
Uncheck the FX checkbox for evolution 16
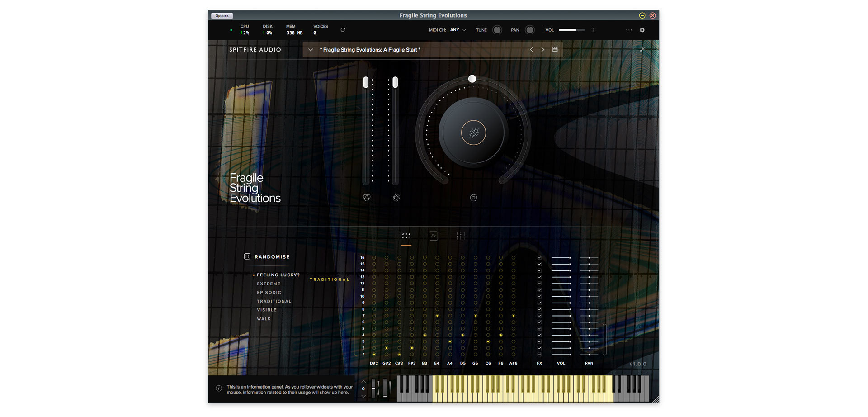539,258
